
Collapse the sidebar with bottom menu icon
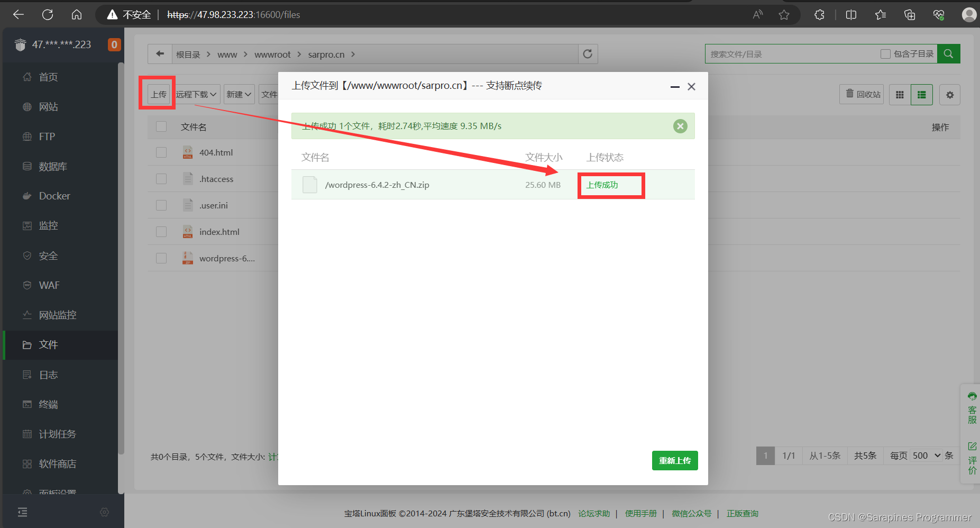point(22,512)
